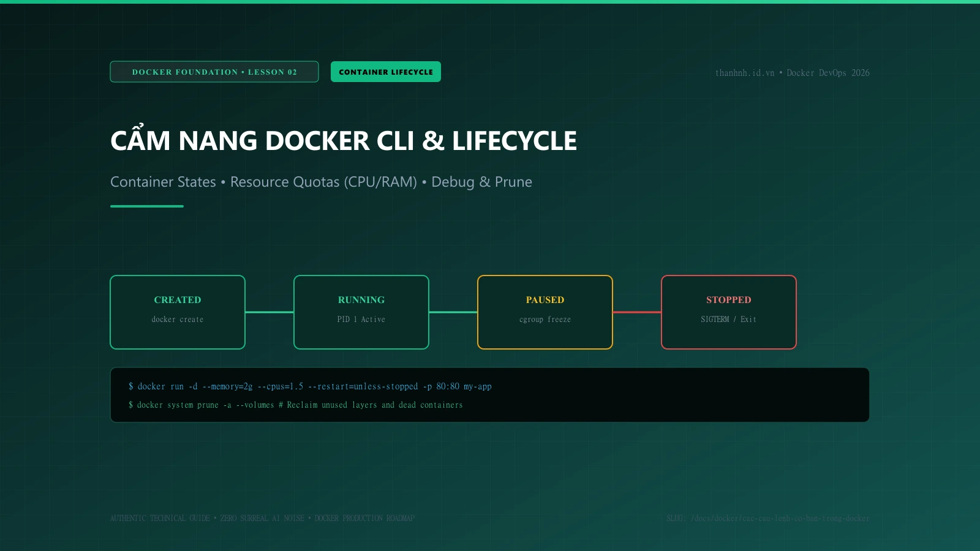Select the RUNNING state box

361,312
